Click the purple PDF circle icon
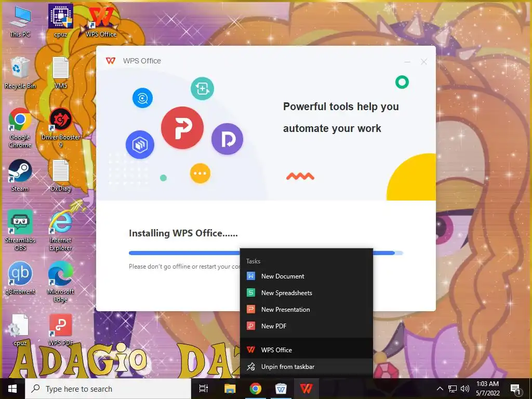This screenshot has height=399, width=532. pyautogui.click(x=227, y=139)
